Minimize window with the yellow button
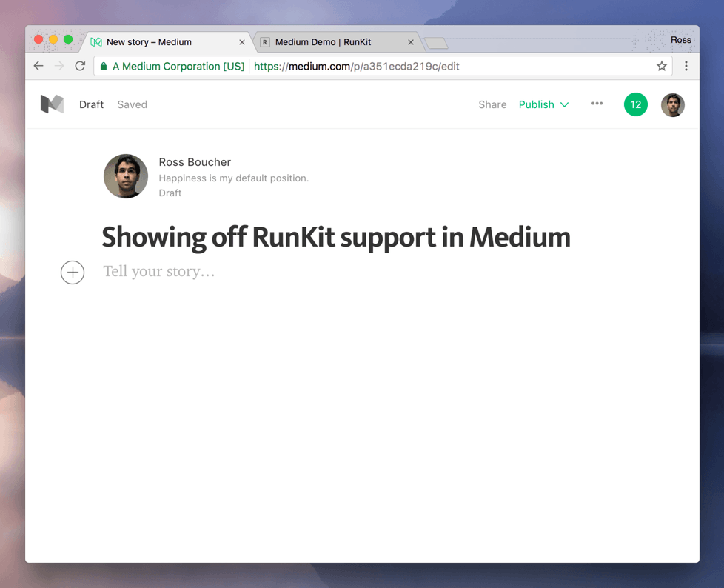Screen dimensions: 724x588 [x=53, y=40]
